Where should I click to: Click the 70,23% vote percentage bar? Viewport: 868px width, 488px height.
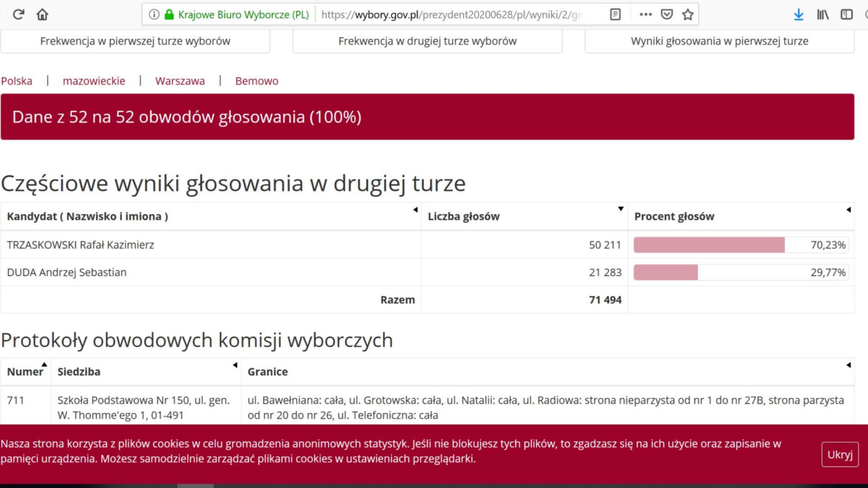coord(741,245)
